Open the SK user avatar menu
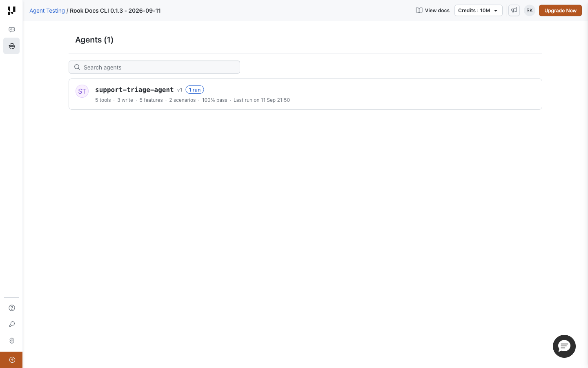 tap(530, 10)
